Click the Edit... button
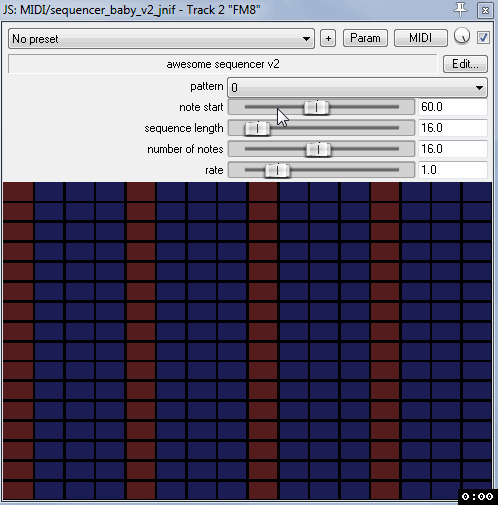Image resolution: width=498 pixels, height=505 pixels. click(465, 64)
